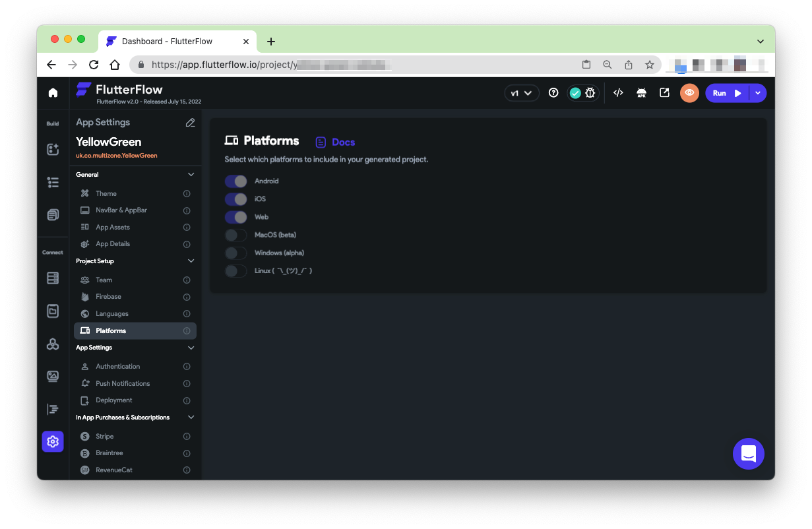
Task: Go to the FlutterFlow home icon
Action: (x=53, y=93)
